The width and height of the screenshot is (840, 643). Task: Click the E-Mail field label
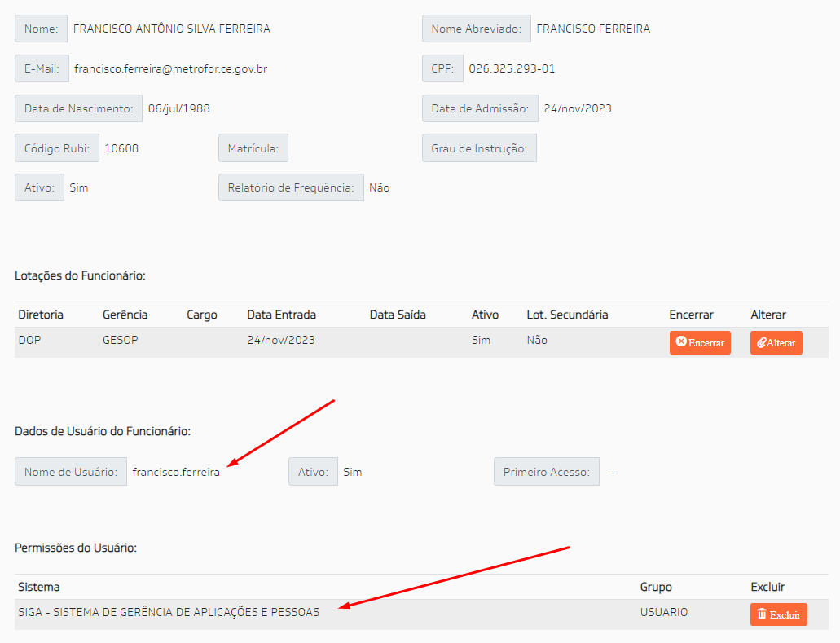pyautogui.click(x=42, y=68)
